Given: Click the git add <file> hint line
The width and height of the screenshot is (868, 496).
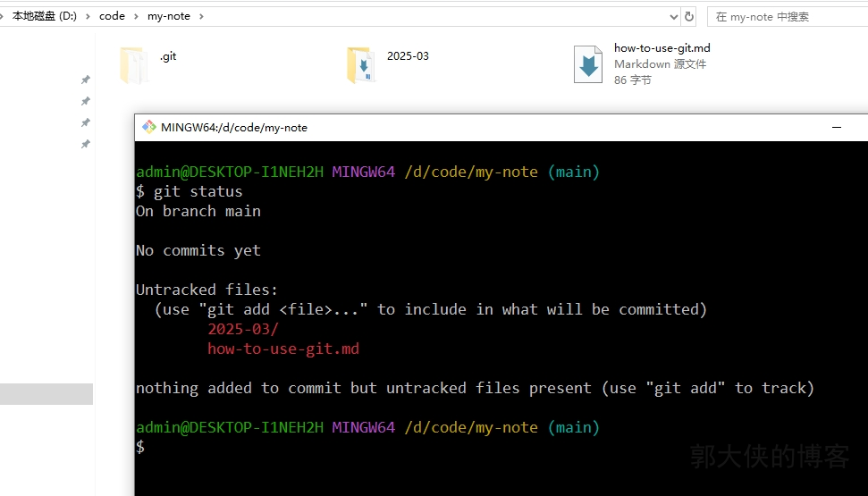Looking at the screenshot, I should 431,309.
